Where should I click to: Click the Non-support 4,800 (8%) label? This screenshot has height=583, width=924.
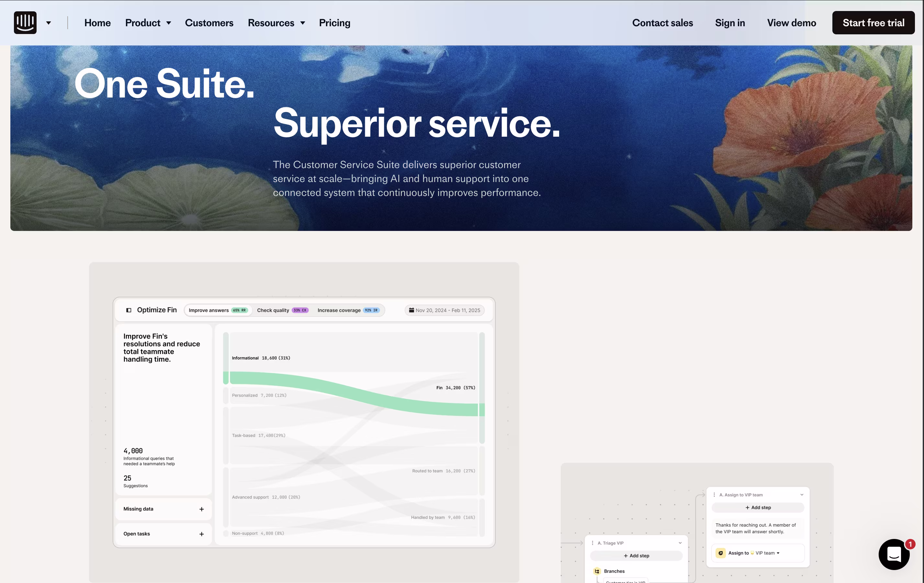pyautogui.click(x=258, y=533)
